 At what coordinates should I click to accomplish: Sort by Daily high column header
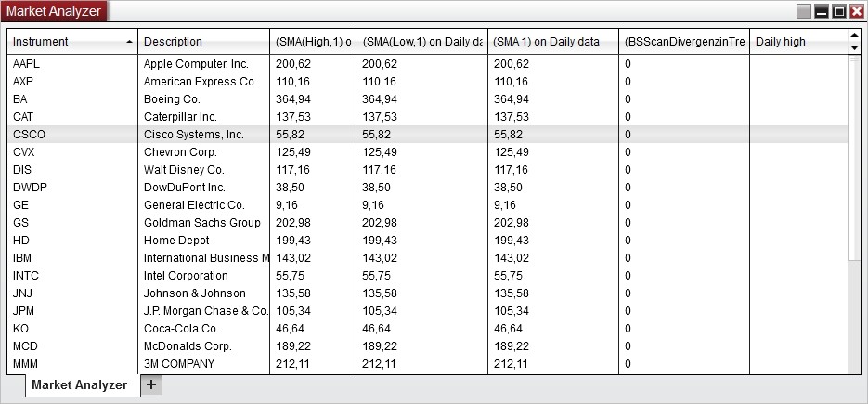click(798, 42)
